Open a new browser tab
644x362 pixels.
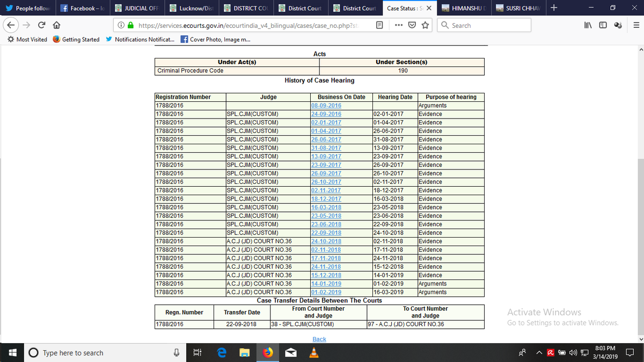click(x=554, y=8)
